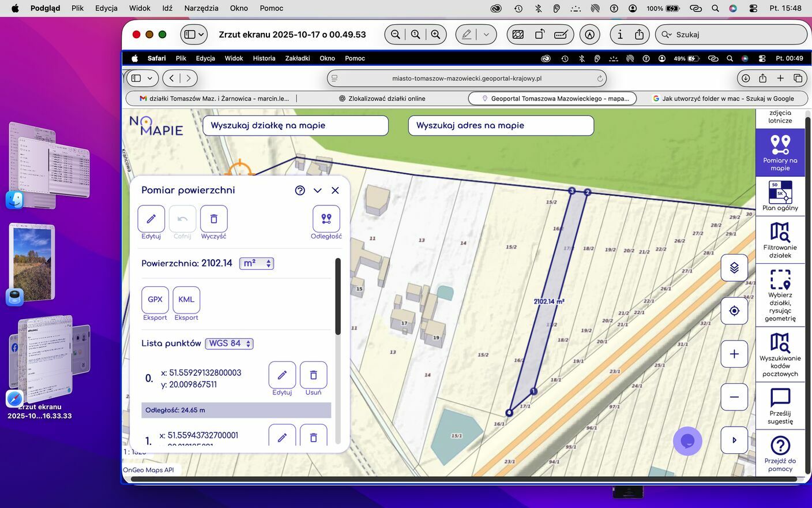Select the Pomiary na mapie tool

point(780,152)
